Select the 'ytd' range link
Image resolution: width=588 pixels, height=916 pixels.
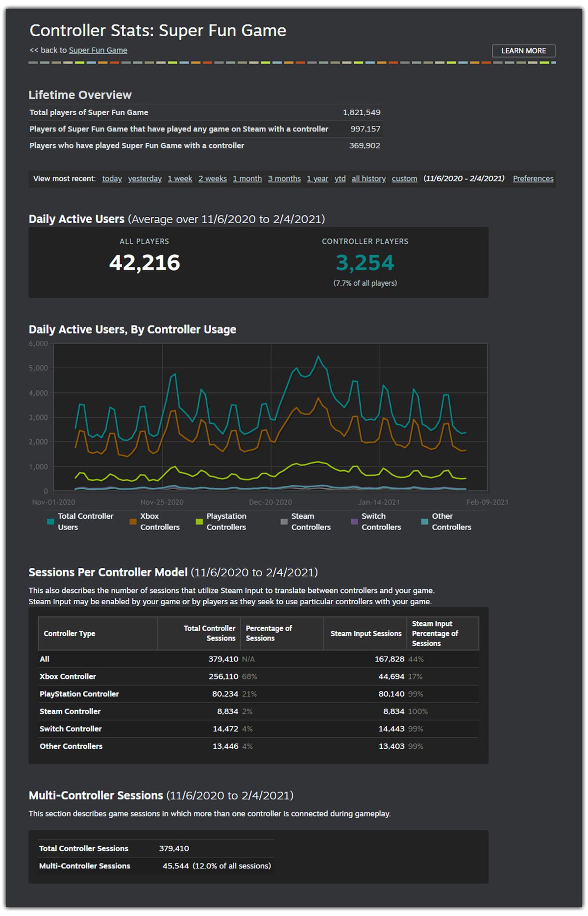(340, 178)
